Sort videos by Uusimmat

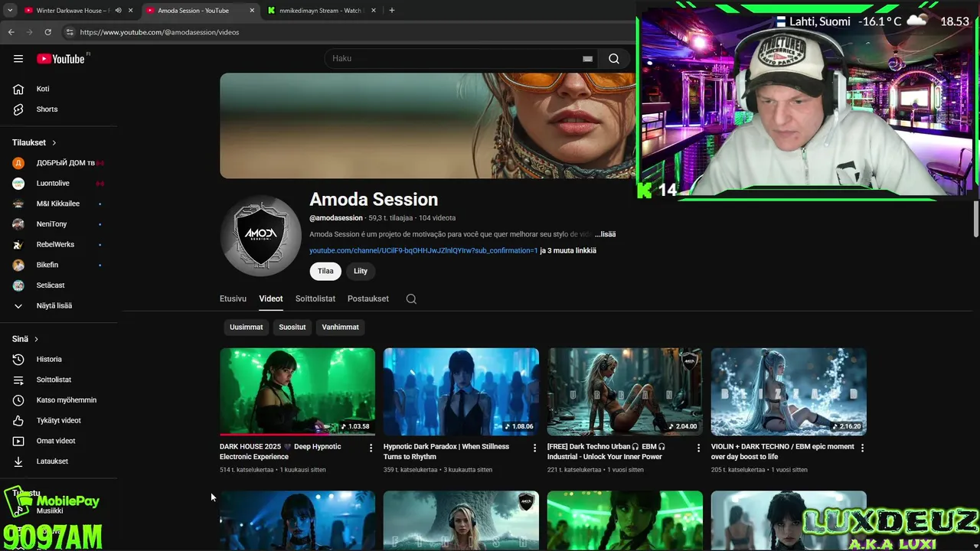pyautogui.click(x=247, y=328)
